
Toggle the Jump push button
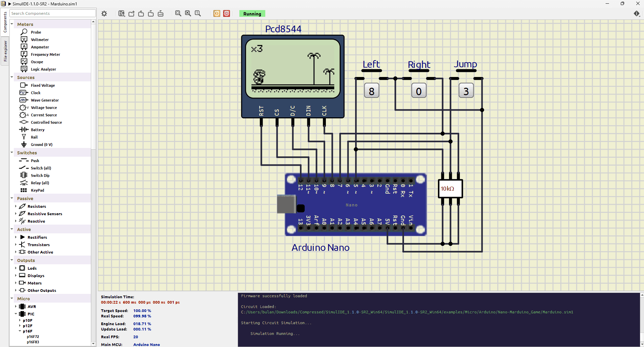click(466, 71)
